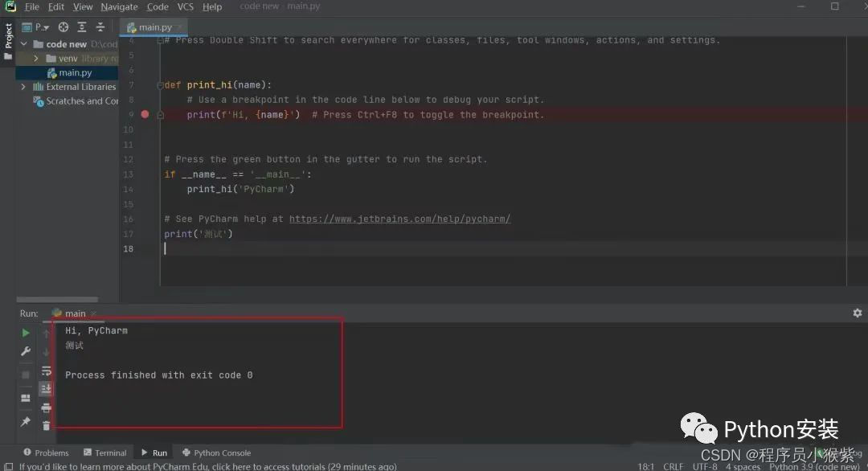The width and height of the screenshot is (868, 471).
Task: Click the 4 spaces indent indicator
Action: coord(743,466)
